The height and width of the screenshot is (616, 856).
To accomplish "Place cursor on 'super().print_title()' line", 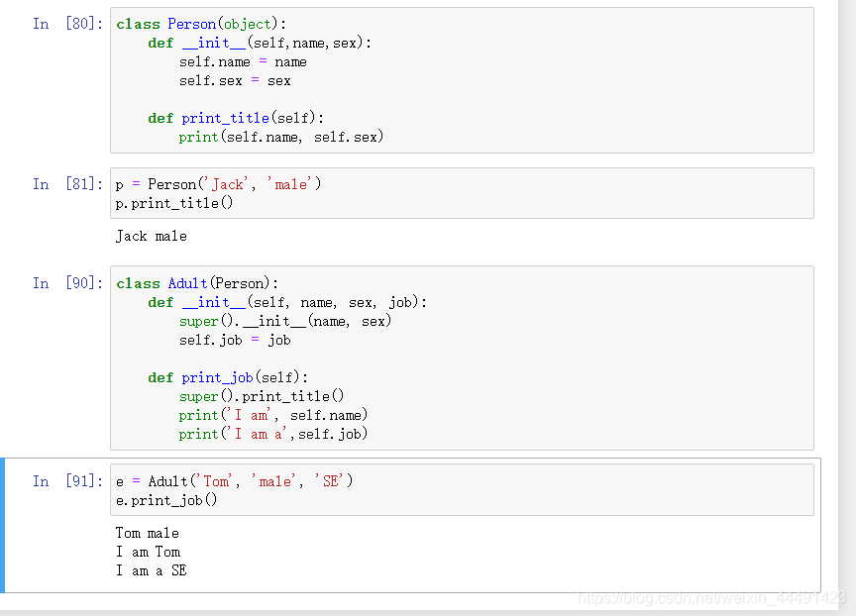I will 262,396.
